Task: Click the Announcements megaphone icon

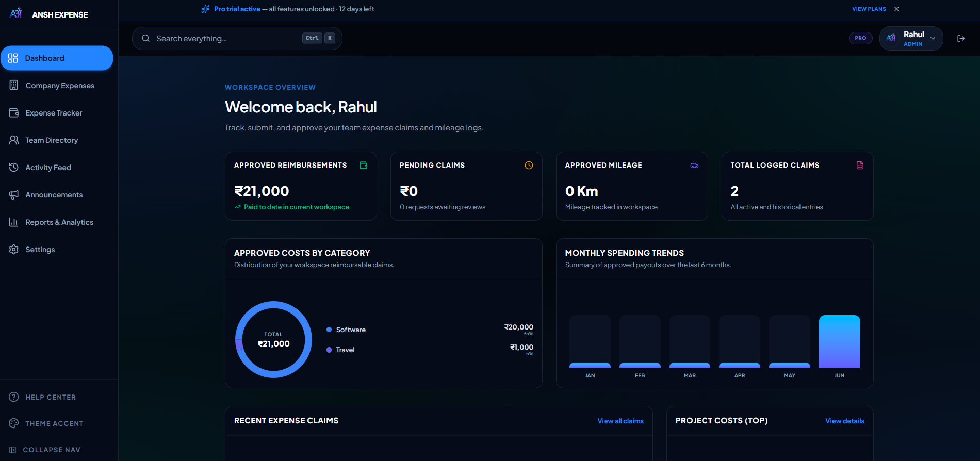Action: [x=14, y=194]
